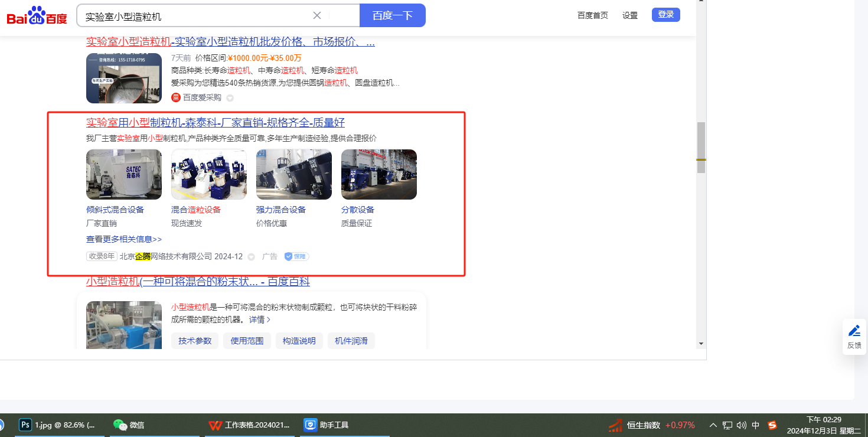Click the 查看更多相关信息>> link
Screen dimensions: 868x437
pyautogui.click(x=124, y=239)
